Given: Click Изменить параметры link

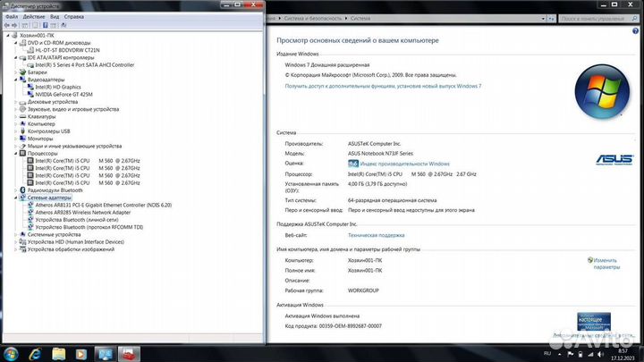Looking at the screenshot, I should [x=606, y=264].
